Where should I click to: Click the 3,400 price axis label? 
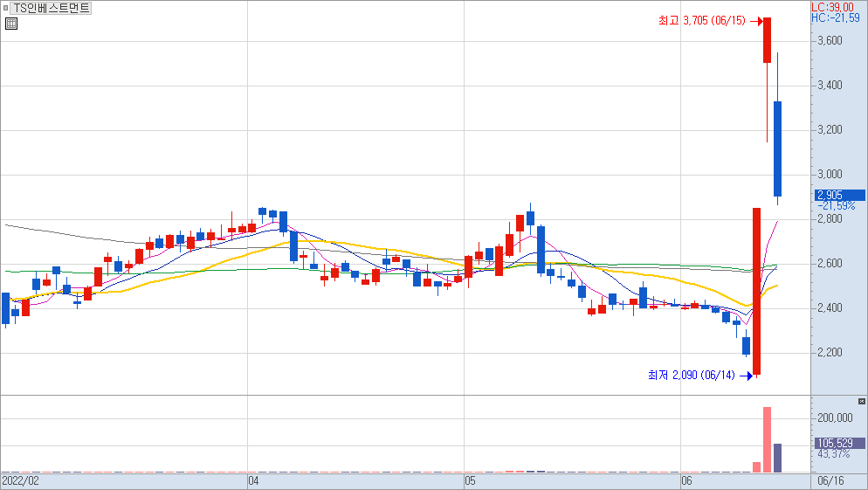[830, 86]
